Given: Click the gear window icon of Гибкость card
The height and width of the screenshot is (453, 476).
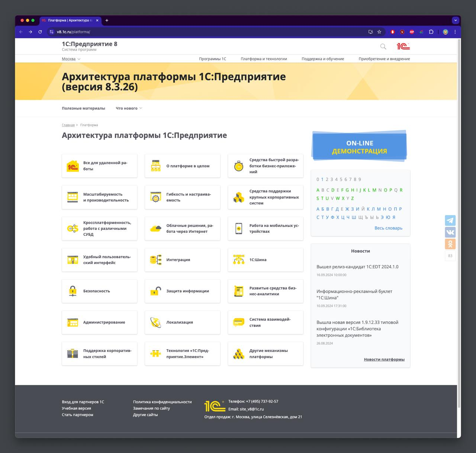Looking at the screenshot, I should [155, 197].
